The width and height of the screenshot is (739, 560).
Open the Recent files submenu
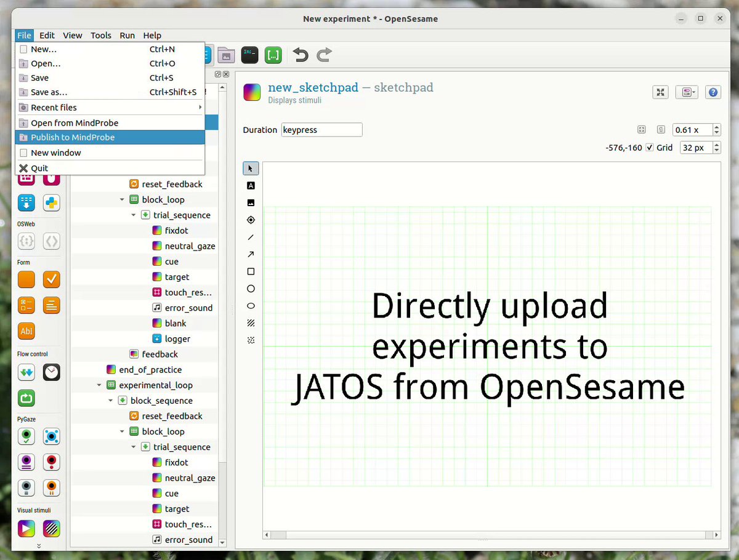(x=110, y=108)
